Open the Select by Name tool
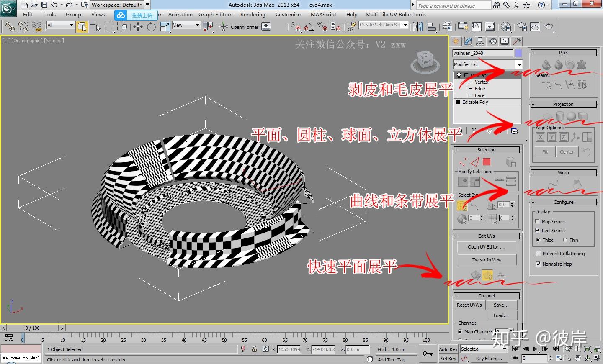The image size is (603, 364). pos(95,27)
